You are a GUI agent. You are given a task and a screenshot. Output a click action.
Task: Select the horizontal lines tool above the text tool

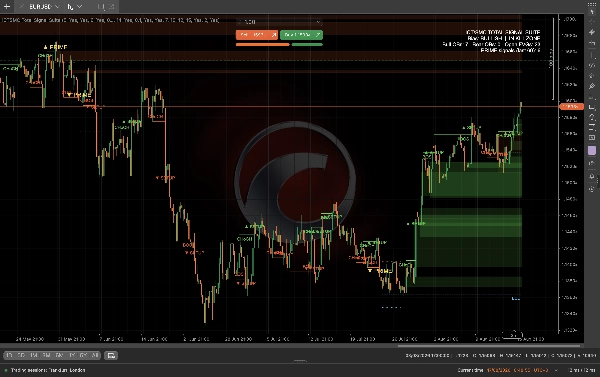pyautogui.click(x=592, y=127)
